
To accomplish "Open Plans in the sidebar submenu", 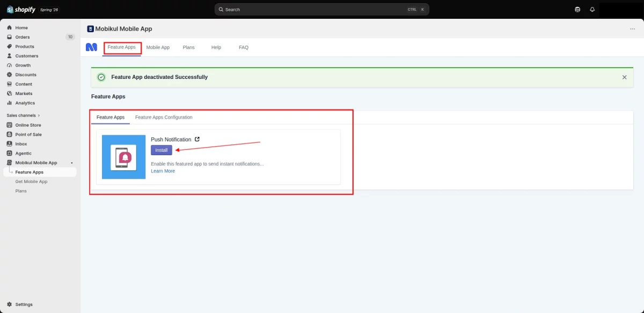I will 21,191.
